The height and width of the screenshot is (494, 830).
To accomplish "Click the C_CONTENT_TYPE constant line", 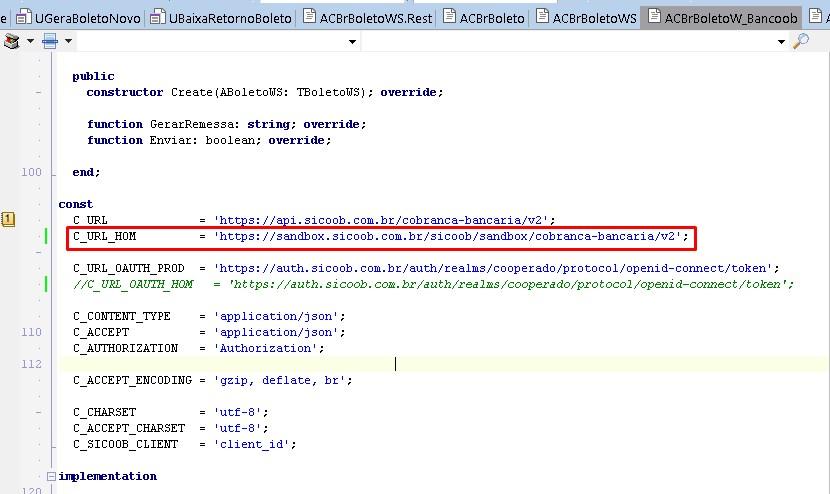I will pyautogui.click(x=209, y=316).
